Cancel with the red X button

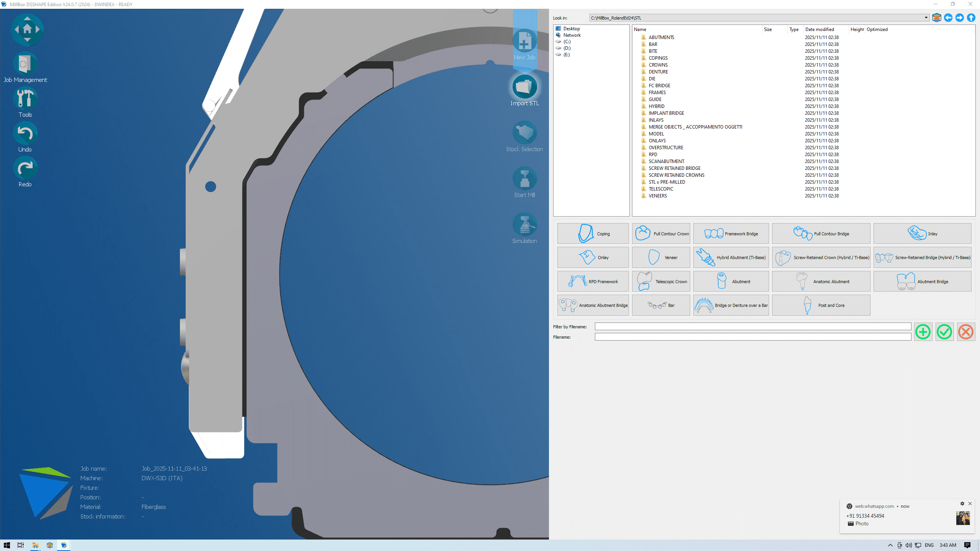965,332
